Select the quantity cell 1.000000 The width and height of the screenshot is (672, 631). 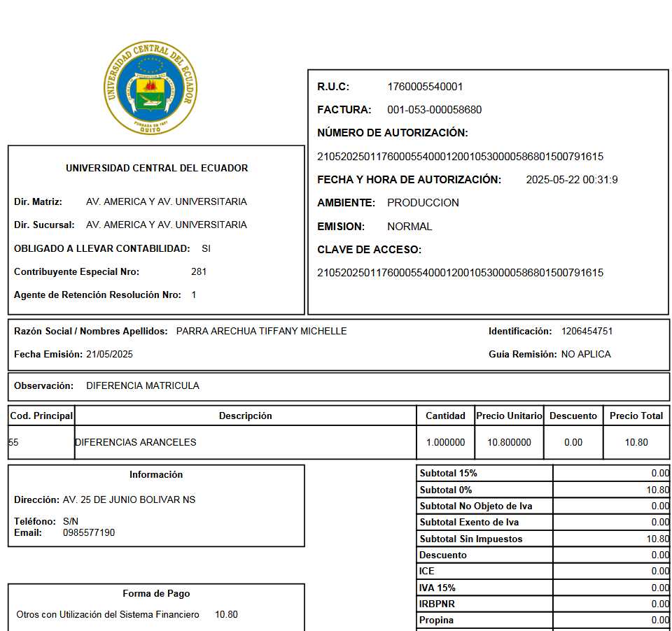446,442
